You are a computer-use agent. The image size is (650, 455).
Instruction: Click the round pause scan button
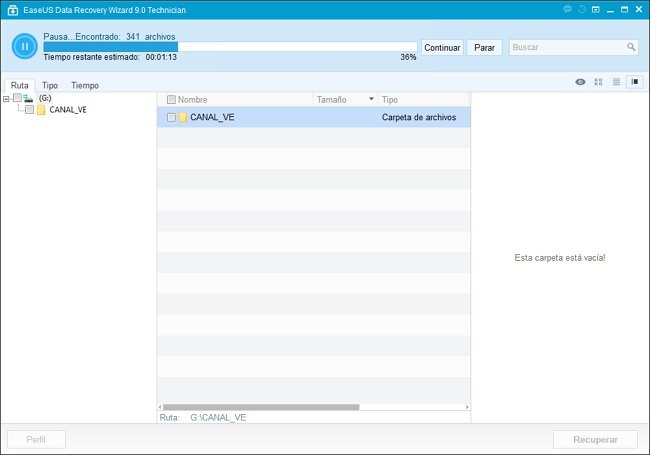(x=24, y=46)
